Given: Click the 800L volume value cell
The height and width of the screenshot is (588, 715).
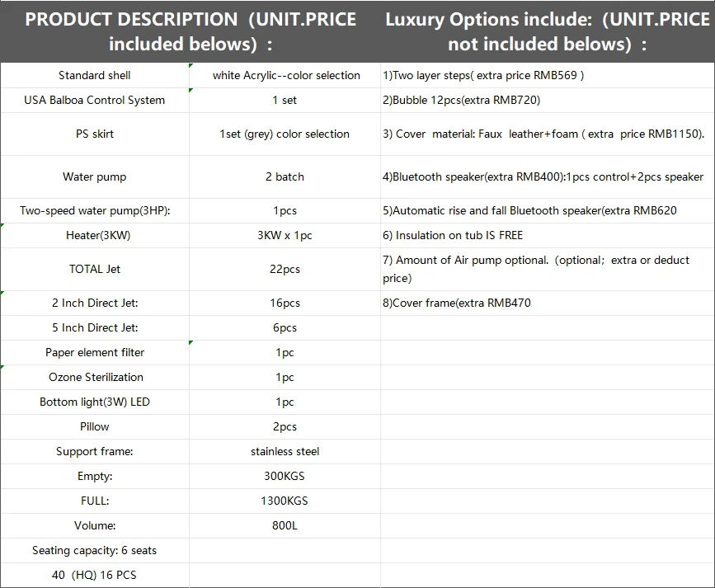Looking at the screenshot, I should click(x=285, y=525).
